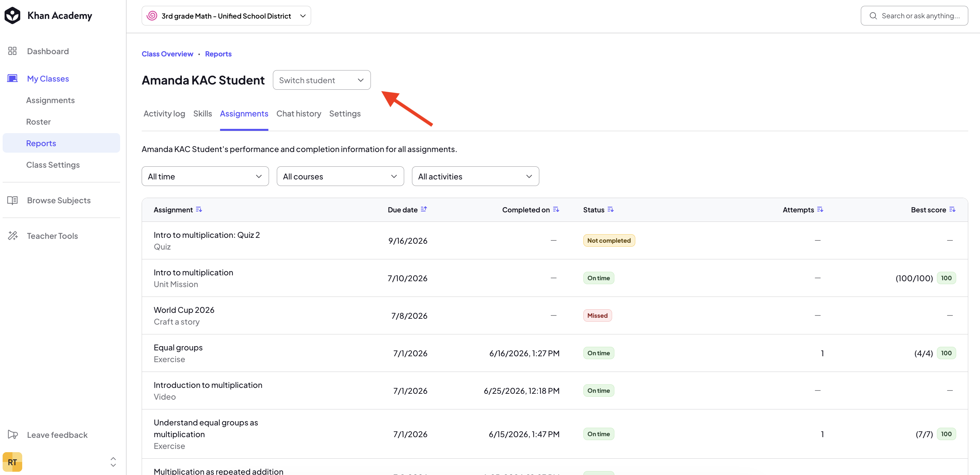
Task: Click the 6/25/2026, 12:18 PM completion time
Action: (522, 391)
